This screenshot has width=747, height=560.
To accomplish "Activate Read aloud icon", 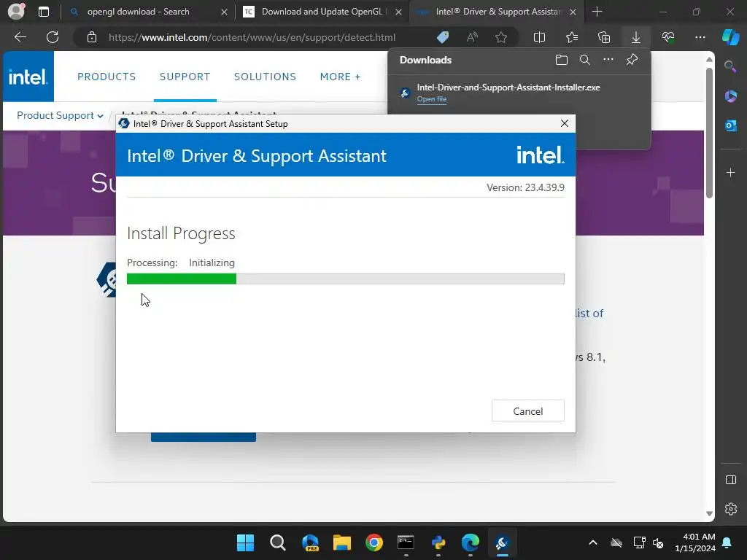I will click(x=472, y=37).
